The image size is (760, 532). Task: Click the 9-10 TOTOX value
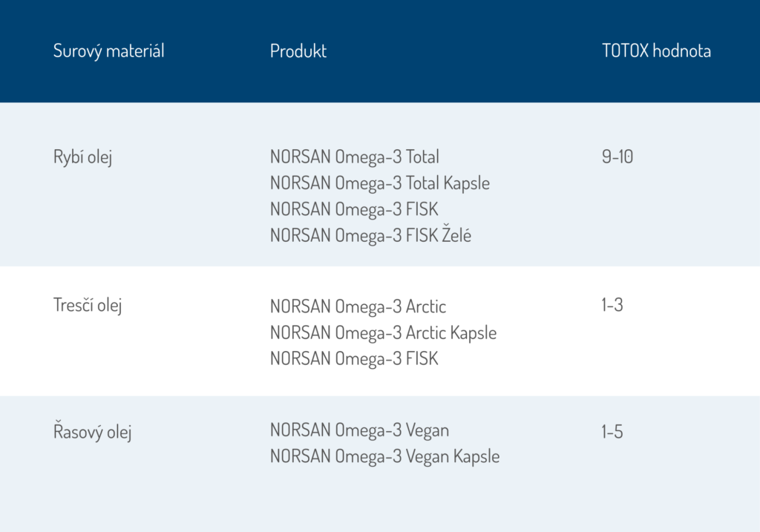pyautogui.click(x=617, y=157)
